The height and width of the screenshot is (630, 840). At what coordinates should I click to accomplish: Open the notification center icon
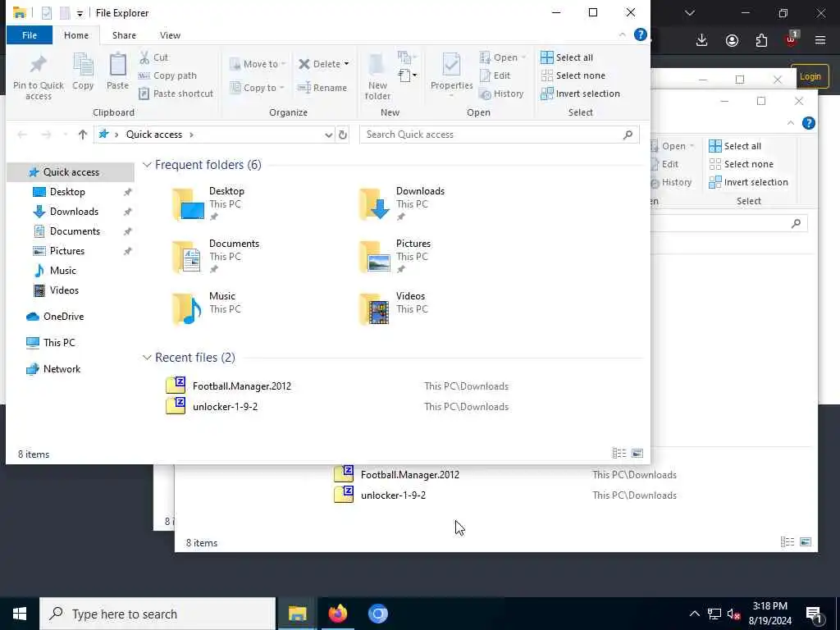(815, 614)
